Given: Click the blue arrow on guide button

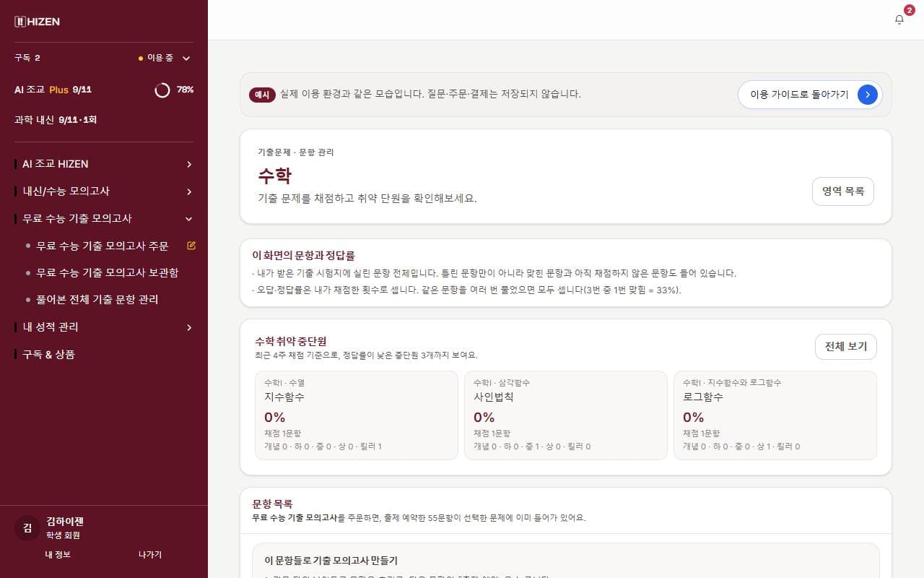Looking at the screenshot, I should tap(868, 95).
